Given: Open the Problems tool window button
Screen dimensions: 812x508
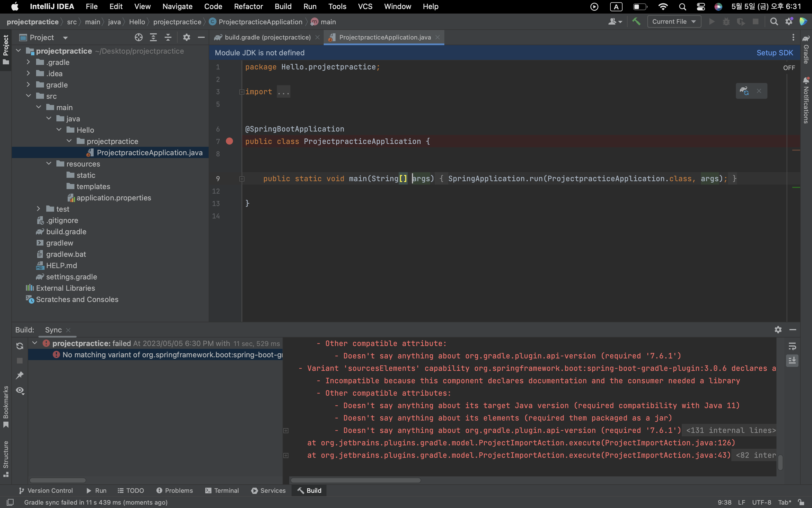Looking at the screenshot, I should 175,491.
